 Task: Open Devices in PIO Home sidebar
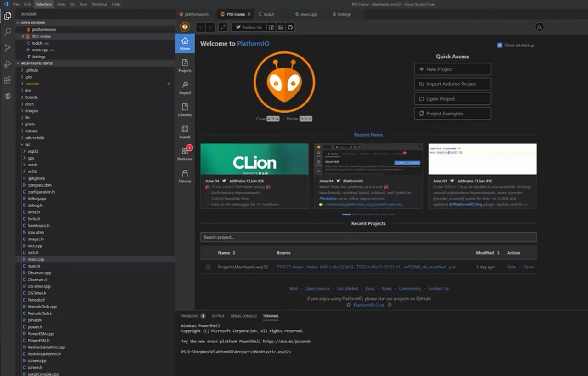[185, 176]
